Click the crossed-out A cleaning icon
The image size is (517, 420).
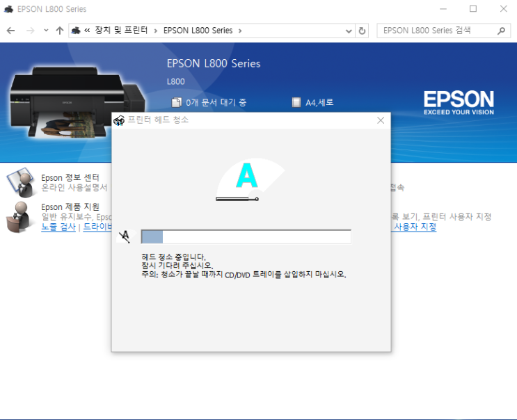125,236
